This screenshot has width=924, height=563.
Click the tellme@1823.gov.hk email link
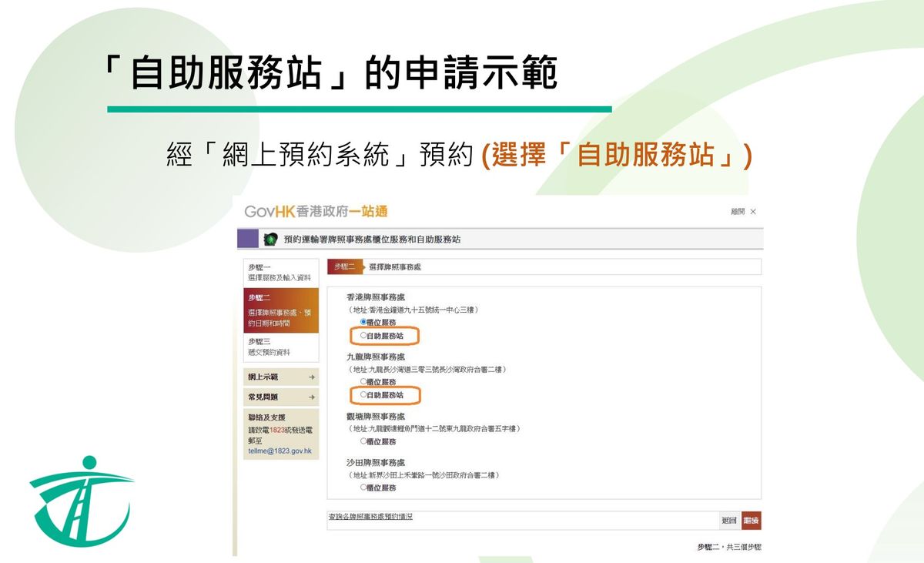point(279,451)
